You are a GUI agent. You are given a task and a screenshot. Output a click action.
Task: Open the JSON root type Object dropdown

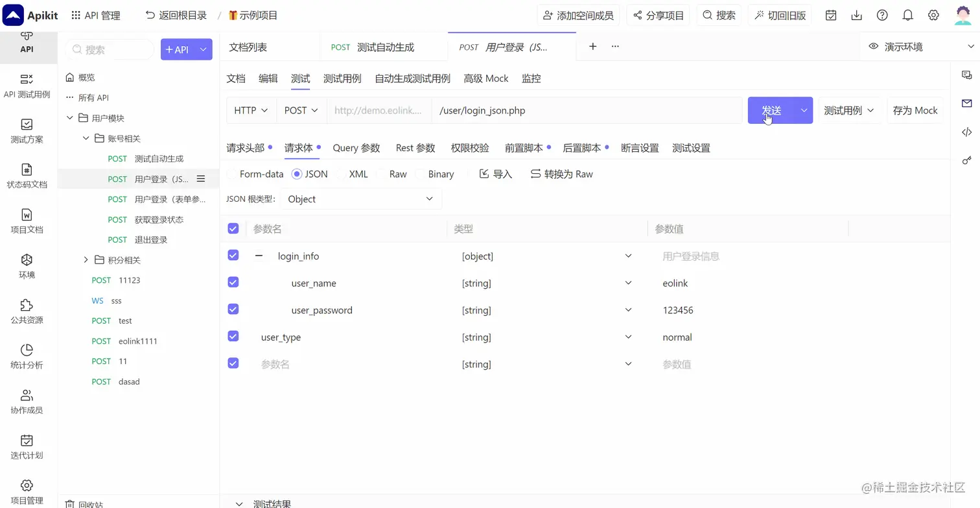(361, 199)
